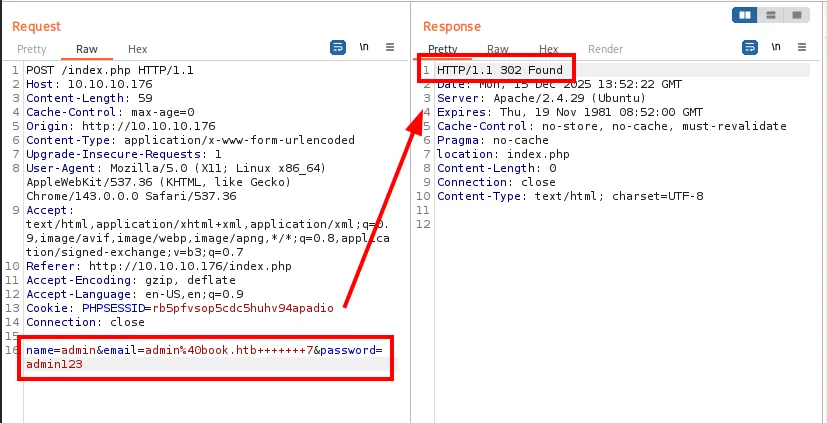Click 'Cache-Control: max-age=0' request header
The width and height of the screenshot is (827, 423).
pyautogui.click(x=110, y=112)
